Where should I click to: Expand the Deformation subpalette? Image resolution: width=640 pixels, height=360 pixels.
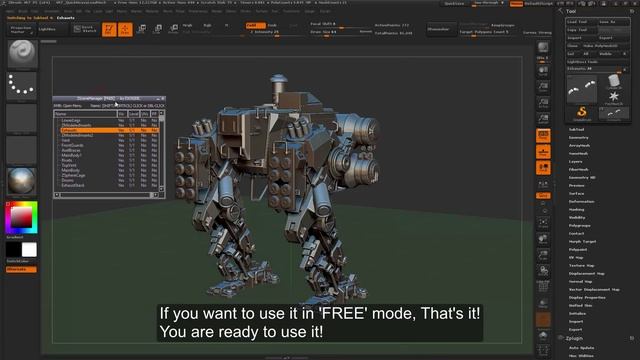pyautogui.click(x=581, y=202)
